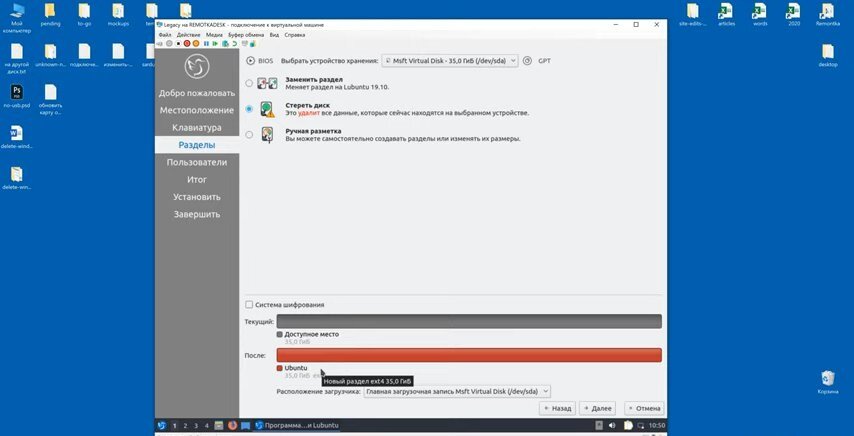Open the Lubuntu start menu in panel
854x436 pixels.
coord(161,426)
